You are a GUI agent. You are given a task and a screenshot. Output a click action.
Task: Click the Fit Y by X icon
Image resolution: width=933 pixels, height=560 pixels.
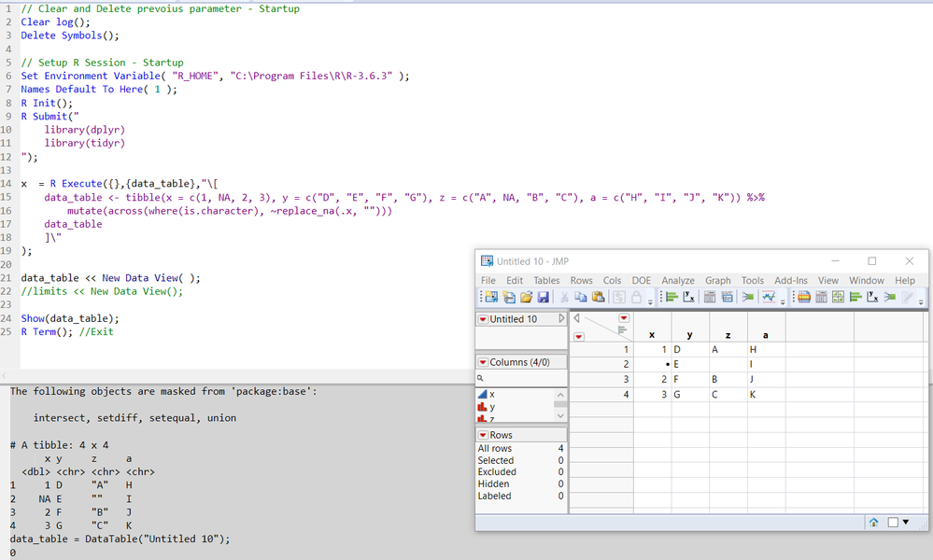tap(689, 298)
